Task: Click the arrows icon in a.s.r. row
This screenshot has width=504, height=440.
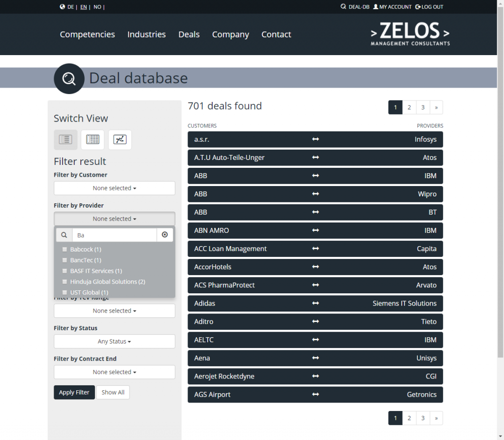Action: [x=315, y=139]
